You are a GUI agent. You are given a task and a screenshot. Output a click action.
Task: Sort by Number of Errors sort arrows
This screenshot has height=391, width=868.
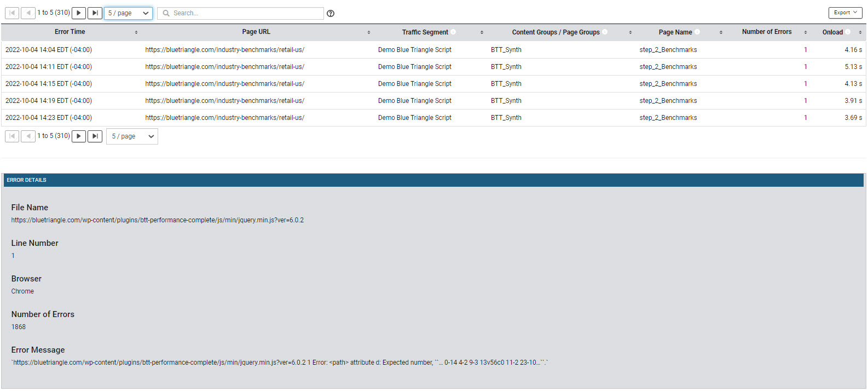(806, 32)
